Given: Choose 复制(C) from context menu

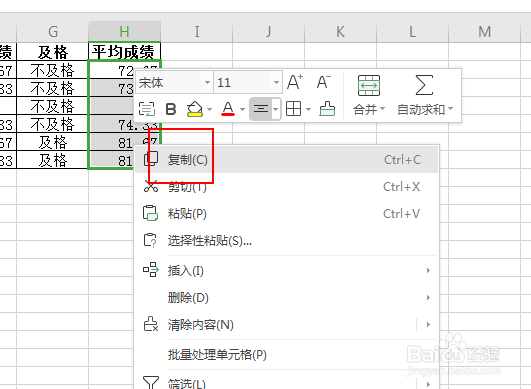Looking at the screenshot, I should (x=286, y=159).
